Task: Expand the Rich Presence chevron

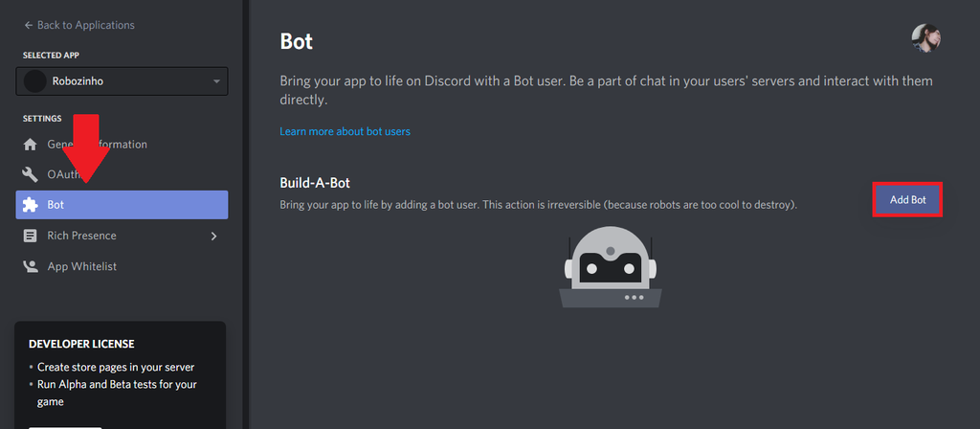Action: (x=213, y=236)
